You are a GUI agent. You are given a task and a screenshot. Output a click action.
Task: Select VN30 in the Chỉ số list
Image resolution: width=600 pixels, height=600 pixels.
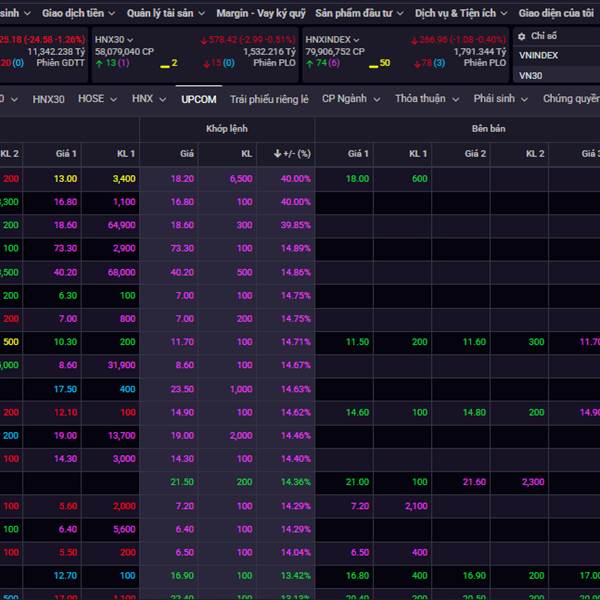click(x=530, y=76)
